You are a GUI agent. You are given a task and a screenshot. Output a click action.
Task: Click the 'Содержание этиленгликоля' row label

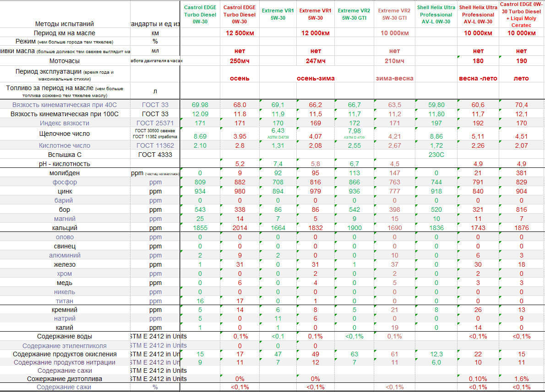64,346
